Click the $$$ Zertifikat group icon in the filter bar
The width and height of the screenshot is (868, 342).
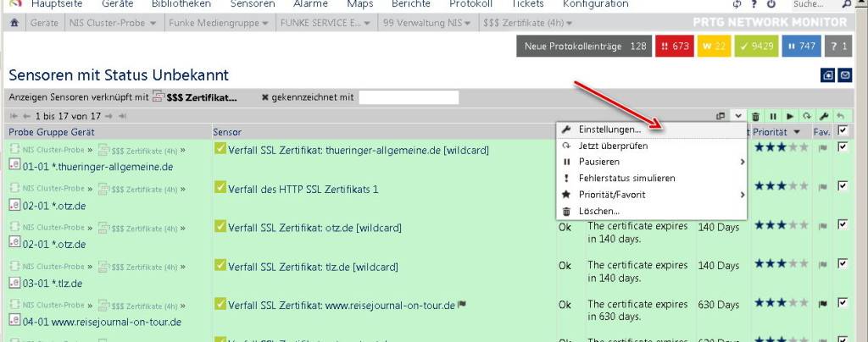point(158,97)
